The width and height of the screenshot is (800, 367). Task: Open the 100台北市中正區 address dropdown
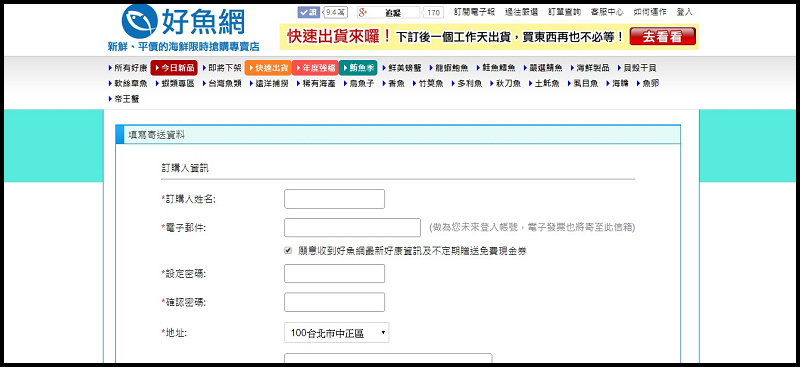[x=336, y=333]
